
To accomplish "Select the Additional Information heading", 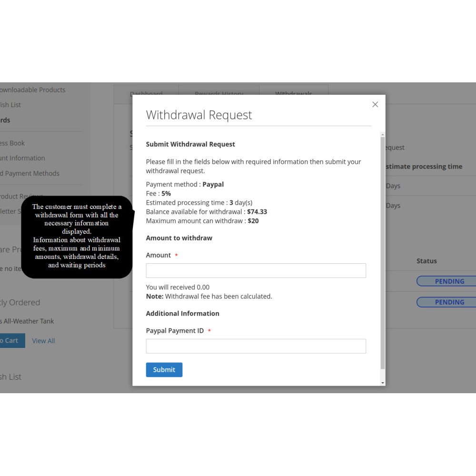I will 182,314.
